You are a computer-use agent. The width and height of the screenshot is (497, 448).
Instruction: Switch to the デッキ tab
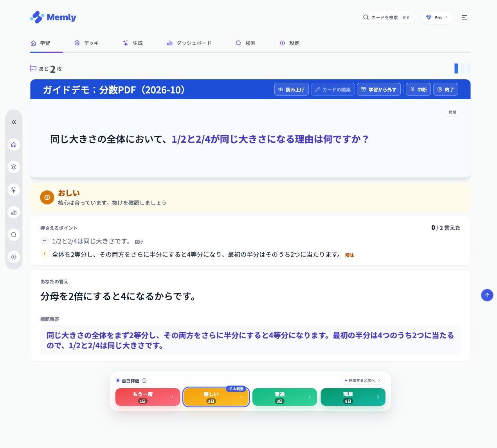pyautogui.click(x=86, y=43)
